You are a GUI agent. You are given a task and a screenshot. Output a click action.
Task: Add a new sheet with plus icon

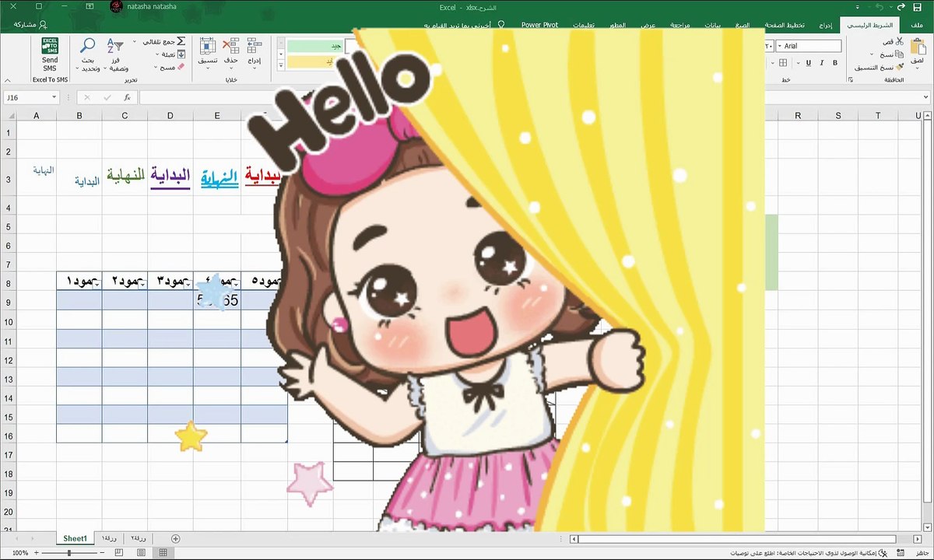176,538
